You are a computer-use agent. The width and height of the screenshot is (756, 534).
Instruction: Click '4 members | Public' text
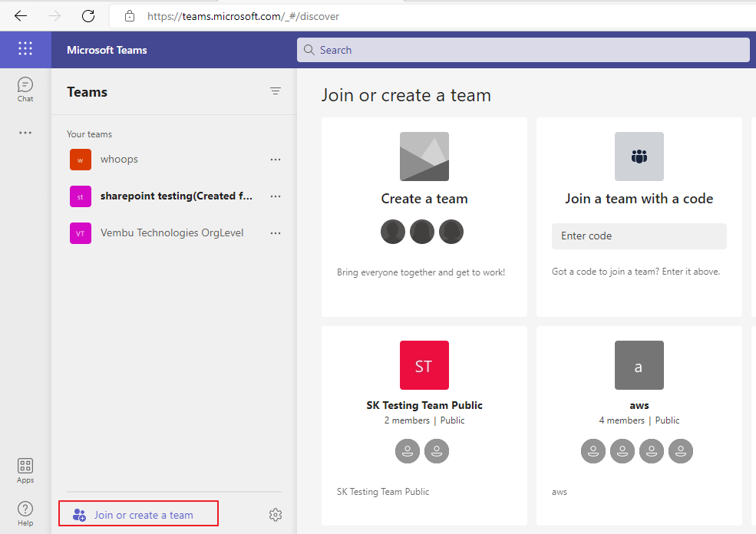click(639, 420)
